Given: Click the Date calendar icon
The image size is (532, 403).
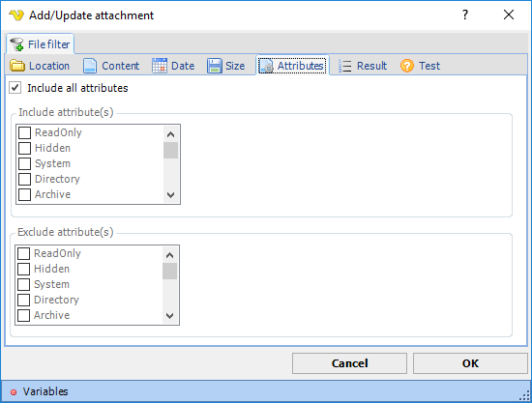Looking at the screenshot, I should tap(160, 66).
